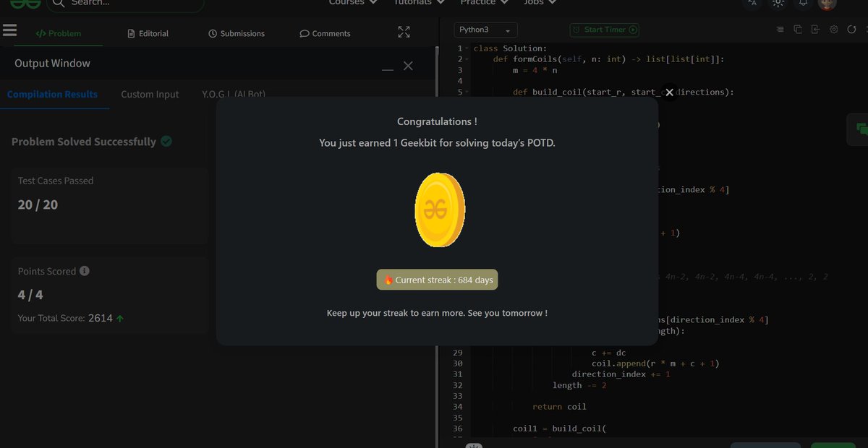Open the user profile avatar

click(x=827, y=4)
